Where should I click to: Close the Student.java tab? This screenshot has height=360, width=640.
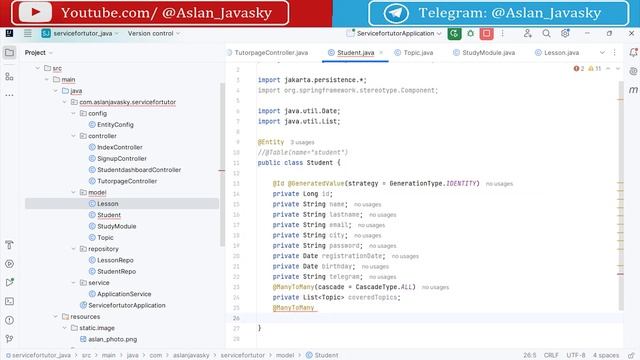pos(381,53)
